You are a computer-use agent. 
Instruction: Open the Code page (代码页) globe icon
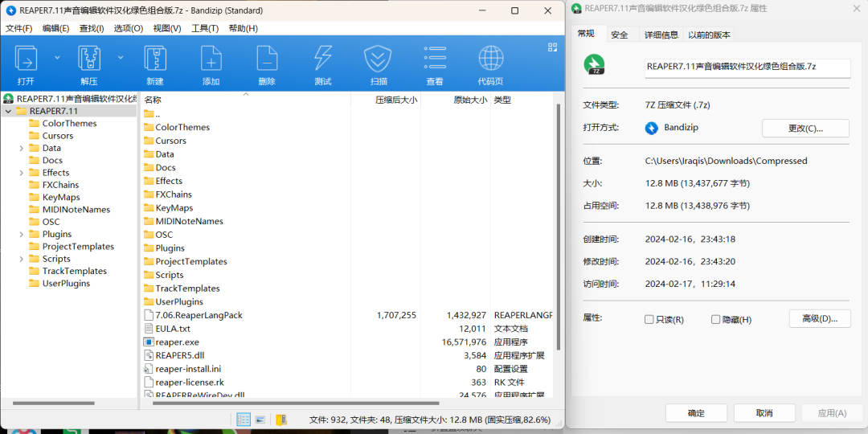coord(490,58)
